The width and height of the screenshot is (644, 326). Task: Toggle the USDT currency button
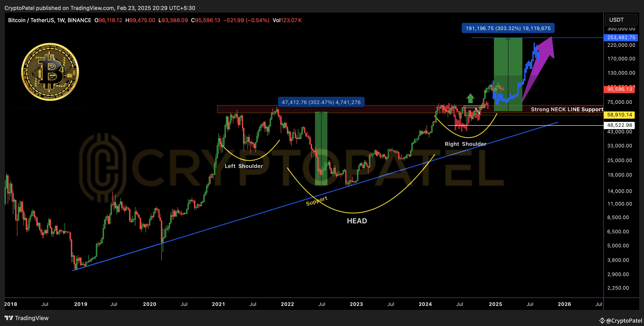[621, 20]
